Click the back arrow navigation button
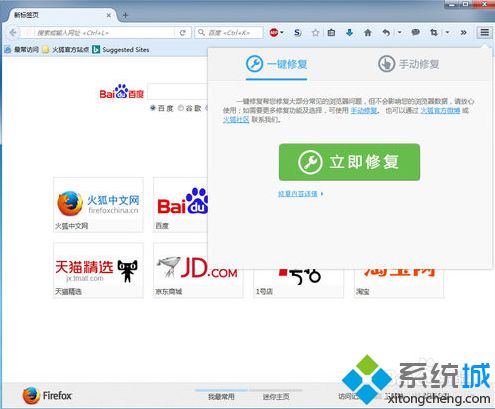495x409 pixels. [13, 33]
